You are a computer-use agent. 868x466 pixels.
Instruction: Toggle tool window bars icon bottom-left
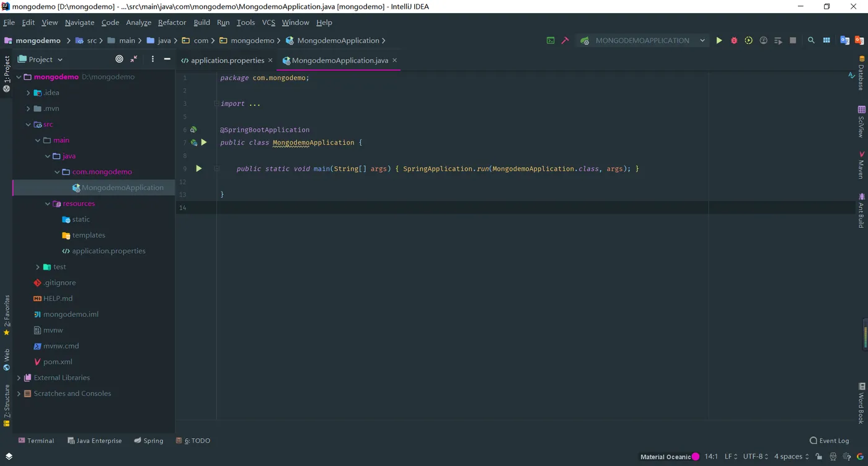[x=9, y=456]
